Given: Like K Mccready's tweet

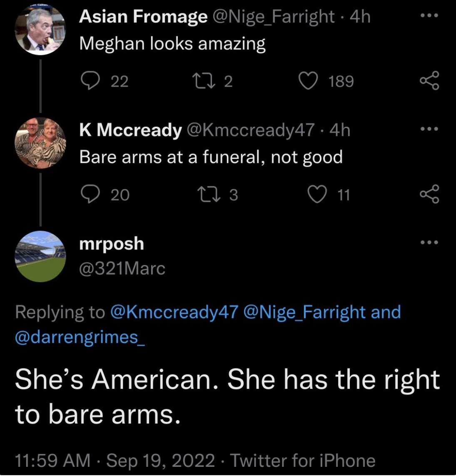Looking at the screenshot, I should (x=317, y=194).
